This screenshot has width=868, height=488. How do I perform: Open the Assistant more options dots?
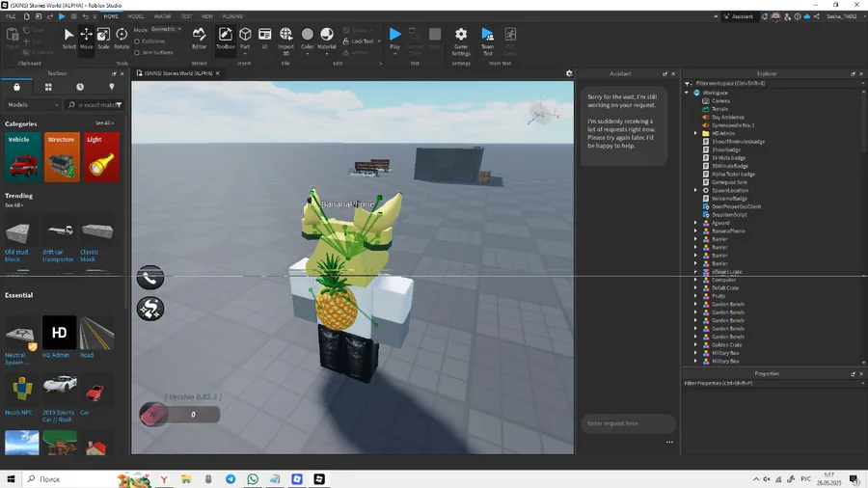tap(669, 442)
